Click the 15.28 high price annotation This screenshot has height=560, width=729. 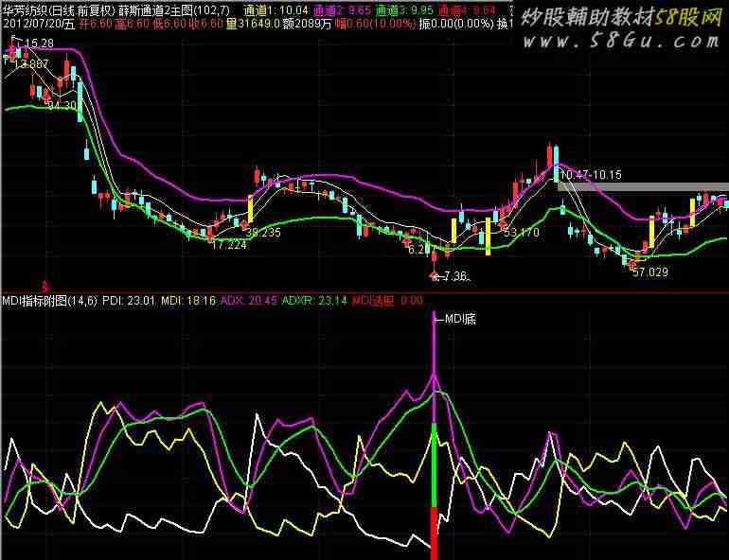[39, 44]
